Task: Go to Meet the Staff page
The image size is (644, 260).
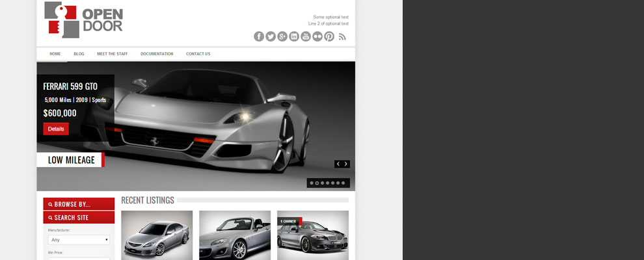Action: click(113, 54)
